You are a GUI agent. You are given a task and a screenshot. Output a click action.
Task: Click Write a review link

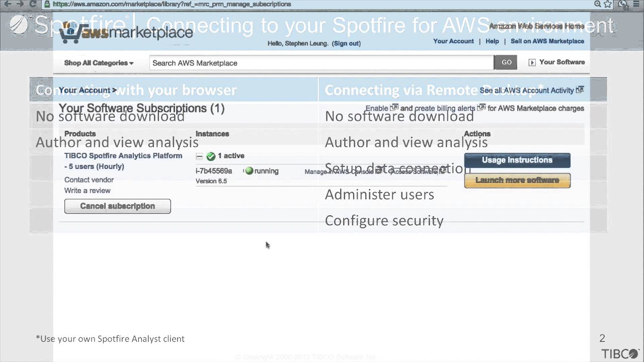tap(88, 191)
